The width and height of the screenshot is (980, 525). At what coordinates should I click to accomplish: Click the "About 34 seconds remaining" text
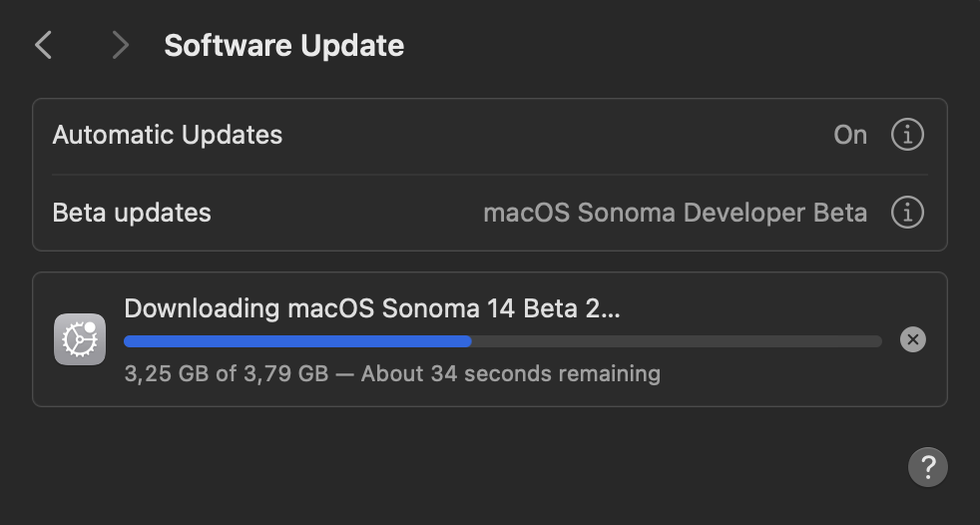tap(510, 374)
